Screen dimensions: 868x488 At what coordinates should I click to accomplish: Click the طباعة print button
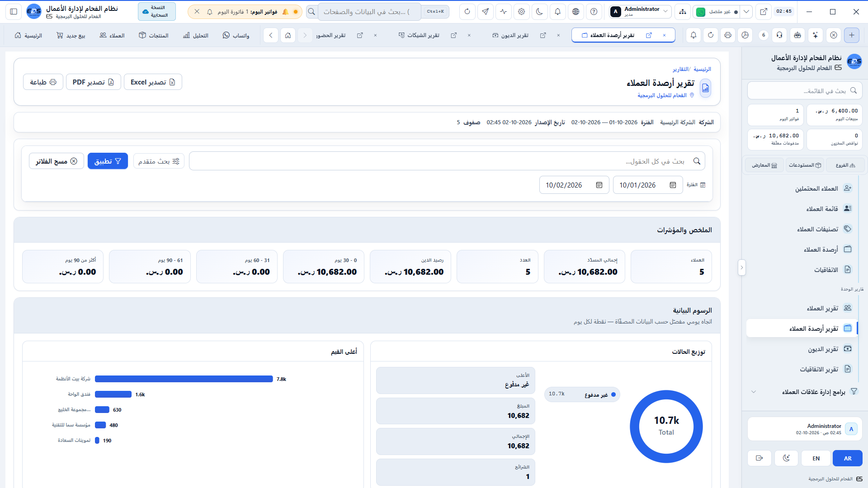coord(43,82)
